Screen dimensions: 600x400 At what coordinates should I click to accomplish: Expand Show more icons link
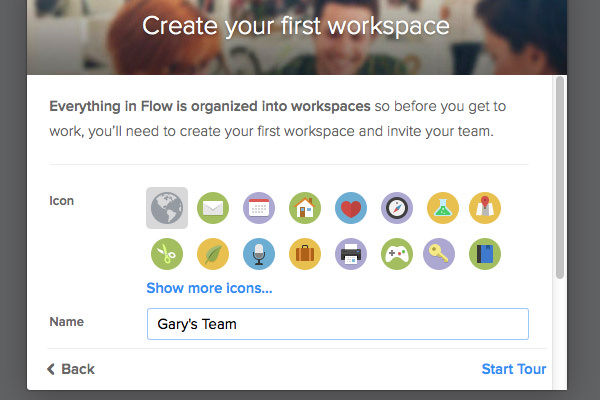(209, 288)
